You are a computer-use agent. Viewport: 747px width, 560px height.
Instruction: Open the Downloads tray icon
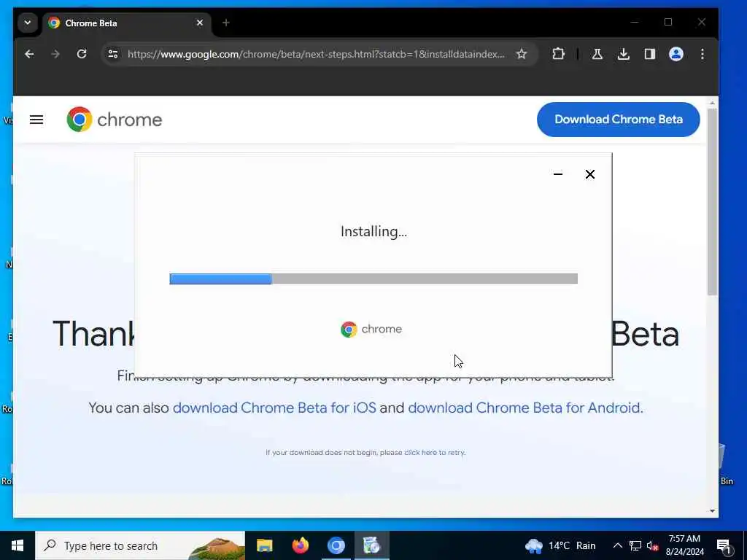pyautogui.click(x=623, y=54)
